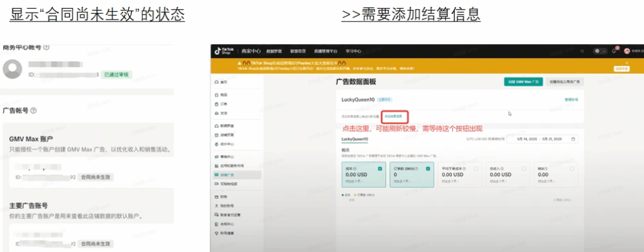Click the gray business center avatar

[x=13, y=69]
